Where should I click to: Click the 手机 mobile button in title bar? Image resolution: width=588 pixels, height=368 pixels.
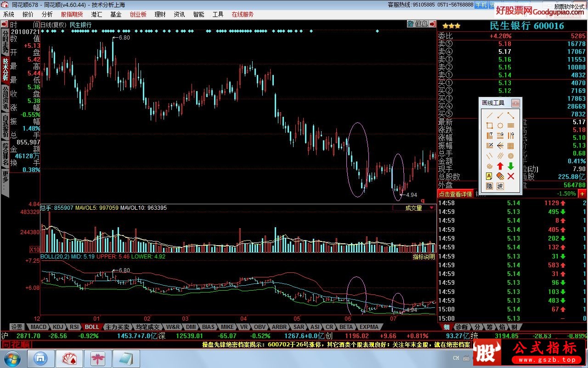(x=481, y=5)
